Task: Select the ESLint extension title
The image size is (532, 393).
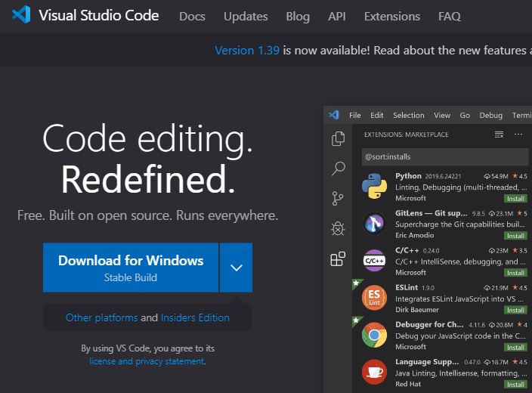Action: 407,287
